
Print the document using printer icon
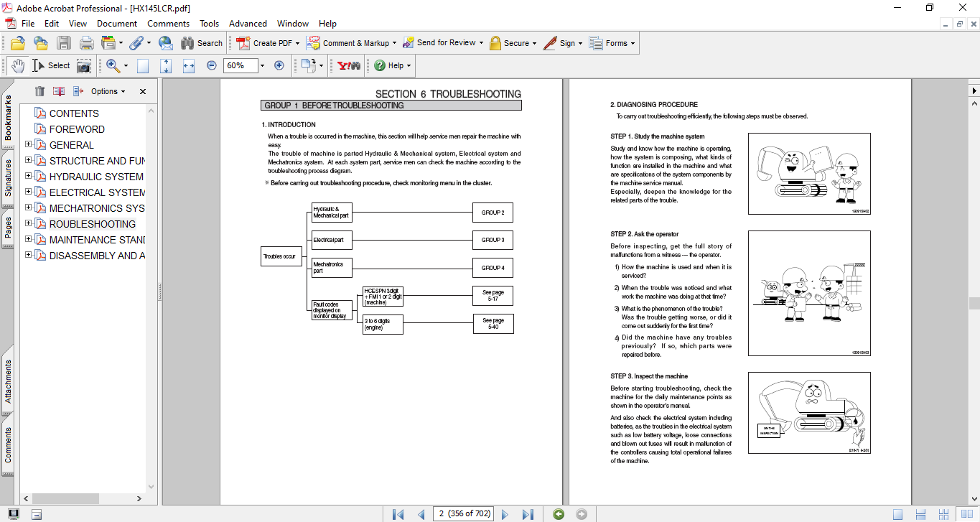point(86,43)
